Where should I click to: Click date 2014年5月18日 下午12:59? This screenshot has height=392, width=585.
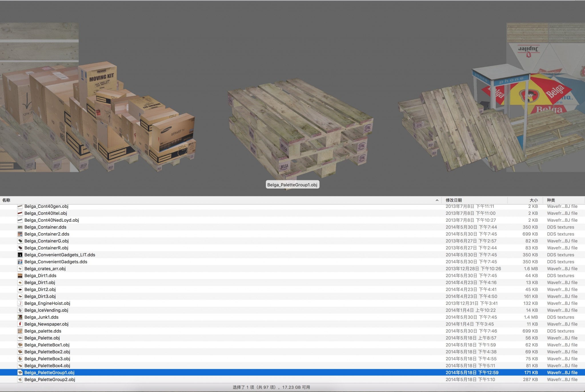(472, 373)
